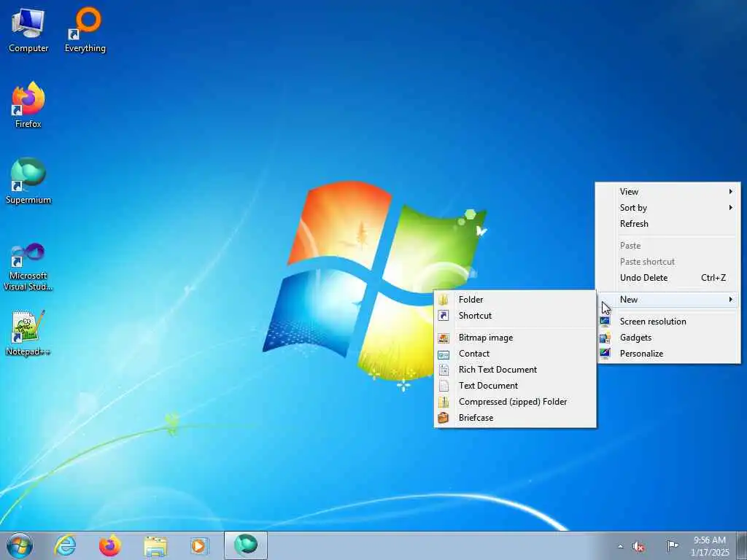Click the muted volume tray icon
The width and height of the screenshot is (747, 560).
(x=638, y=546)
